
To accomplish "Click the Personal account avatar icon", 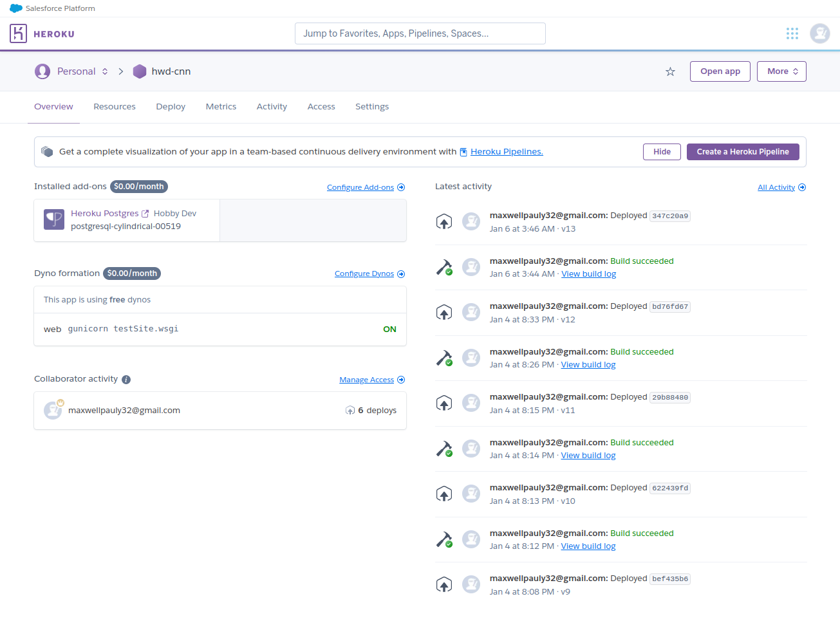I will tap(42, 71).
